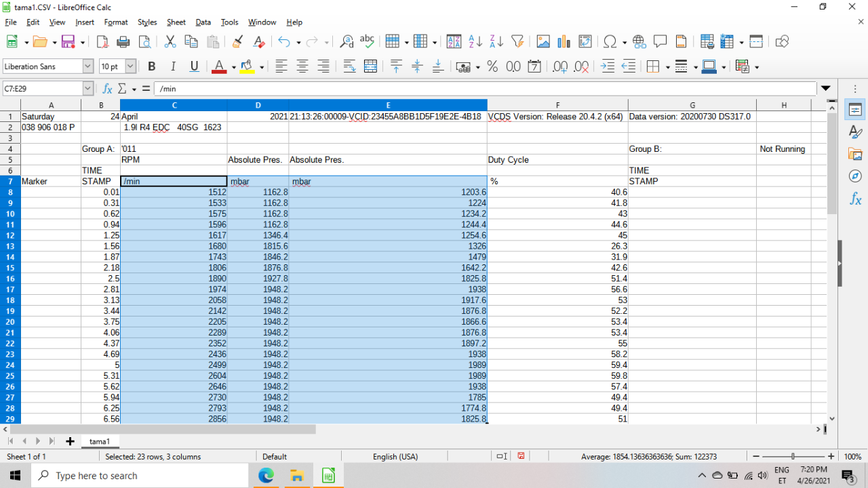Open the font size dropdown
The height and width of the screenshot is (488, 868).
click(130, 66)
